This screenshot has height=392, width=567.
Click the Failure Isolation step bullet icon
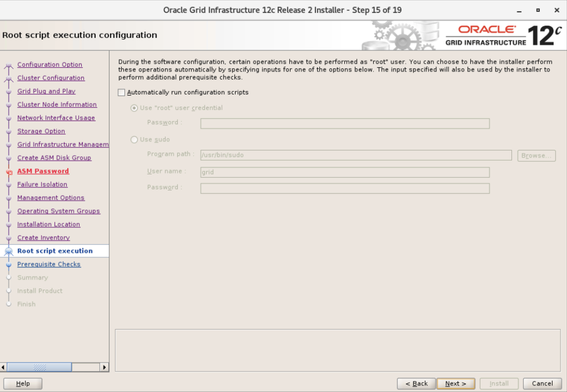(x=9, y=185)
